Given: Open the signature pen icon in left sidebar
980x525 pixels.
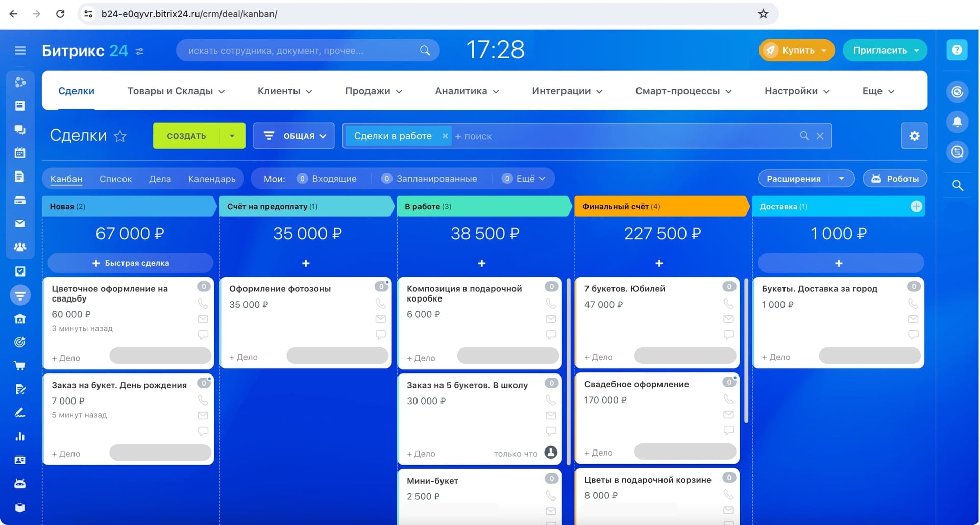Looking at the screenshot, I should (20, 413).
